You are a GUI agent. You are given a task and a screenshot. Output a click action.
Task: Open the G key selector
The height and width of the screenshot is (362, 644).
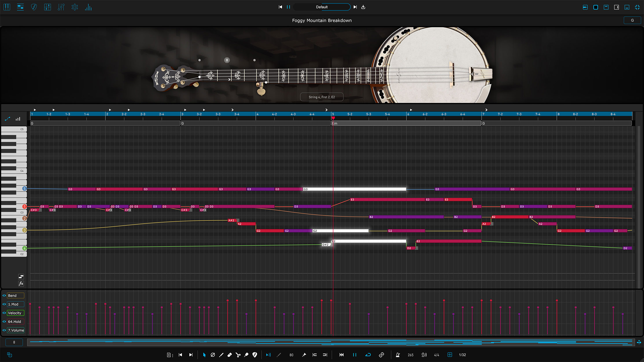[632, 20]
